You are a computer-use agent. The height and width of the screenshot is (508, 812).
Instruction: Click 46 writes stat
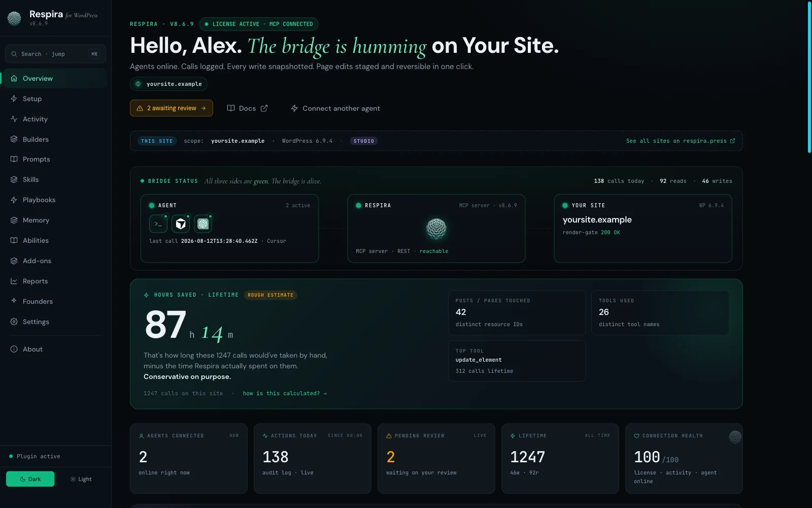pyautogui.click(x=717, y=181)
